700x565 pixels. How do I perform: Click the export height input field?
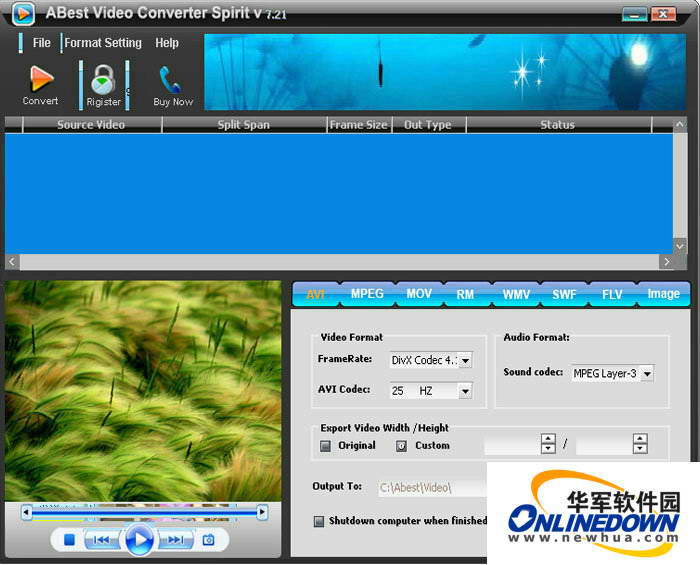click(604, 445)
